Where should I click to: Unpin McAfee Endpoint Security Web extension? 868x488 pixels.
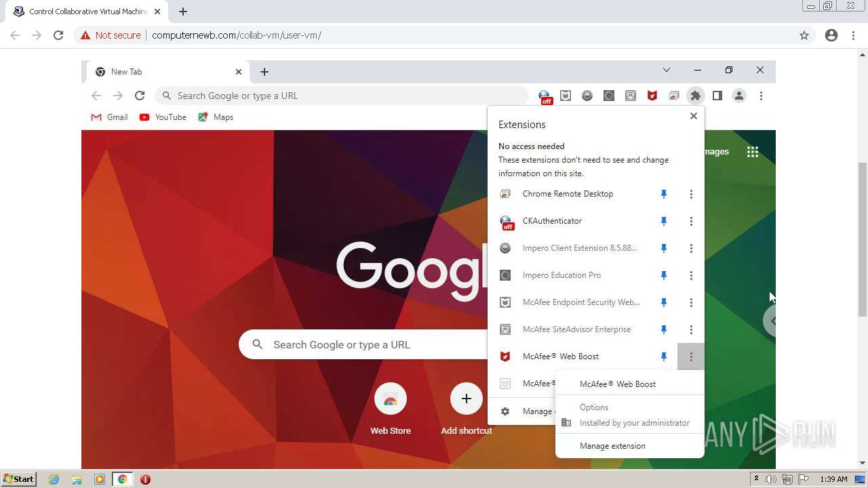(x=664, y=302)
